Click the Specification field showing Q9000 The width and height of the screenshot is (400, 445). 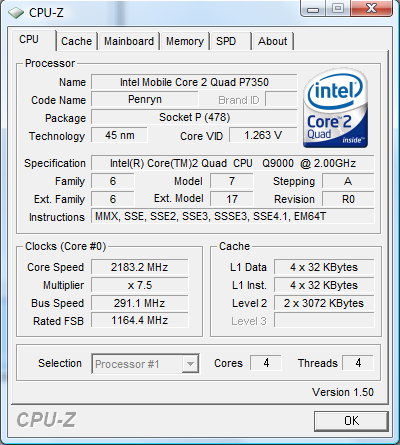coord(233,163)
